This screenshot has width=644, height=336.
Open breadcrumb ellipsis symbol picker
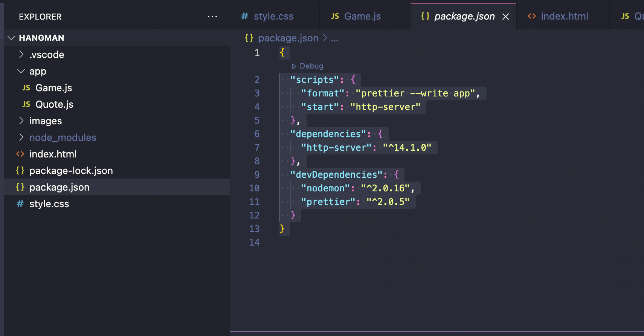(334, 38)
